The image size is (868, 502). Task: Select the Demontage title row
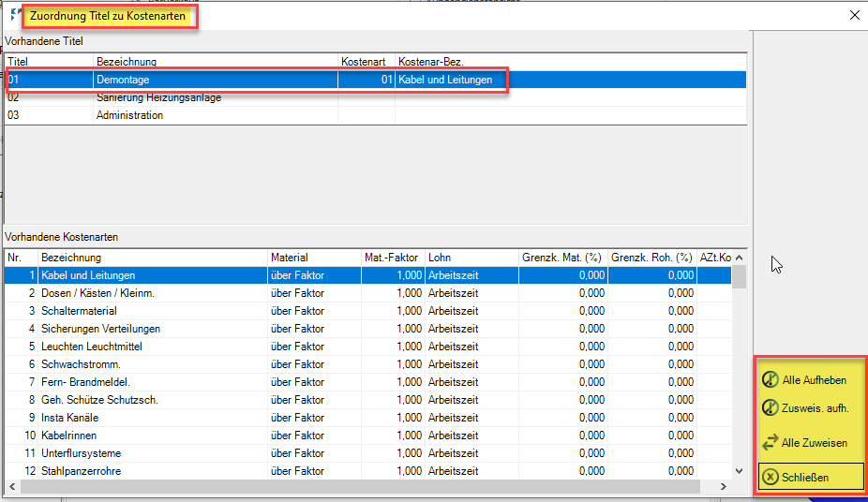click(x=123, y=80)
